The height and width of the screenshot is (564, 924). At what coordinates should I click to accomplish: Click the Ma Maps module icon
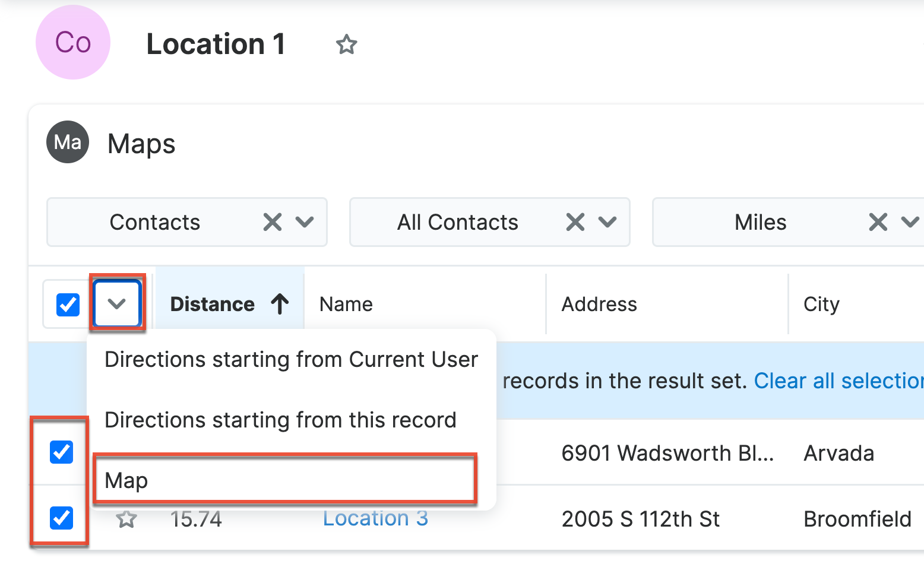pyautogui.click(x=68, y=142)
